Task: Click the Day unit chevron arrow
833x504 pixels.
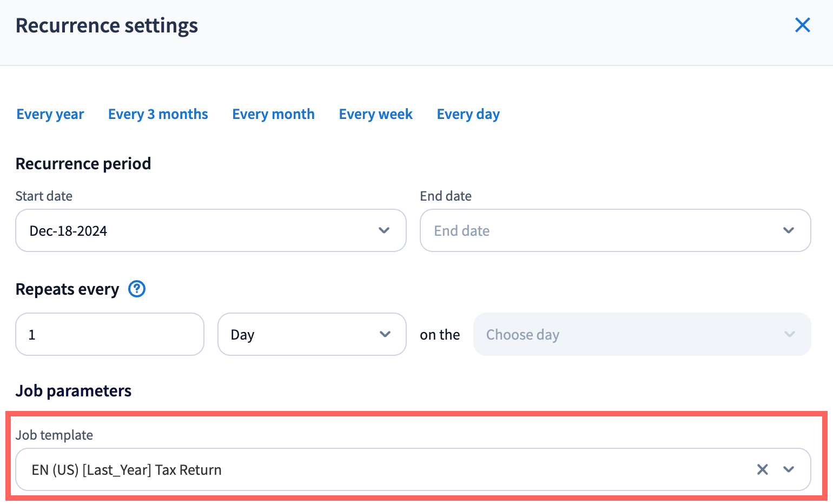Action: [385, 334]
